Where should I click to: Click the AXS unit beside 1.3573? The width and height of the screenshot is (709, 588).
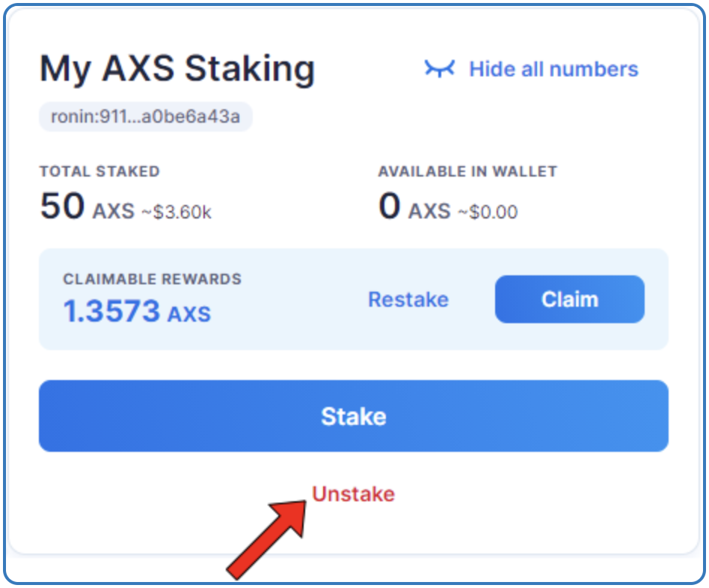[x=189, y=314]
